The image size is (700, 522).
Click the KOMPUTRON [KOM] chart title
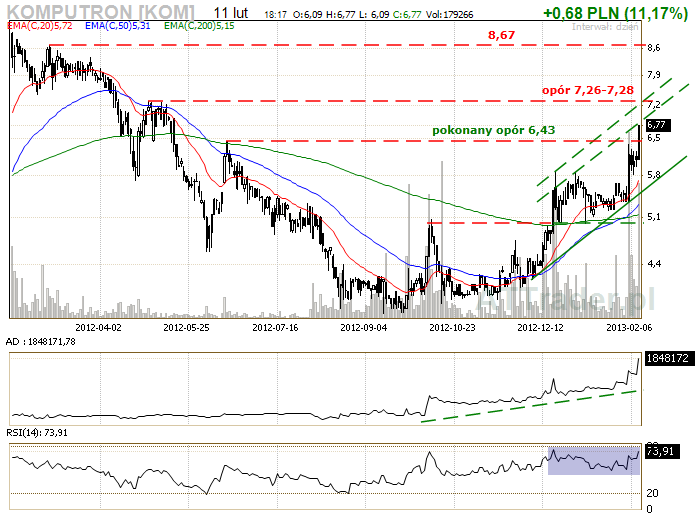101,12
